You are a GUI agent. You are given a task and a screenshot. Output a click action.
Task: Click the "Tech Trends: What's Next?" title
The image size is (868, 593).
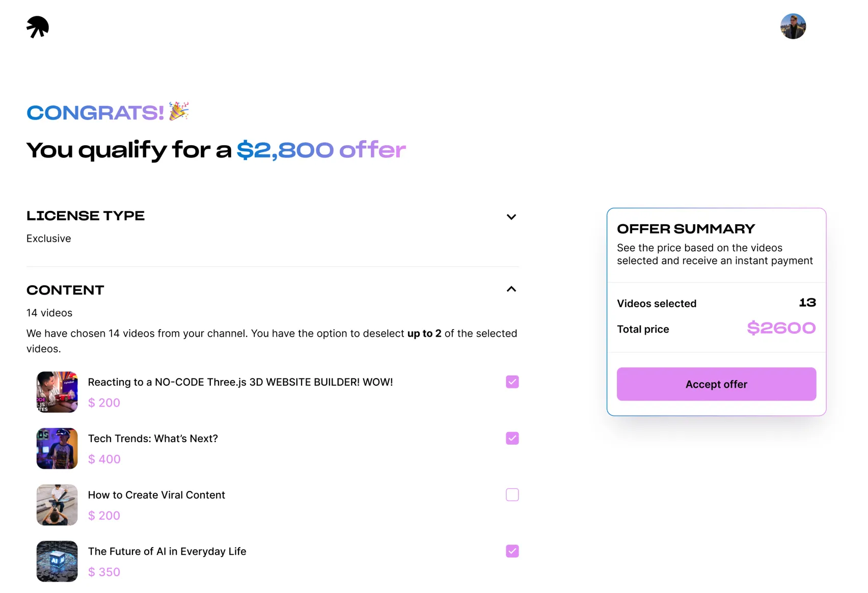point(153,439)
